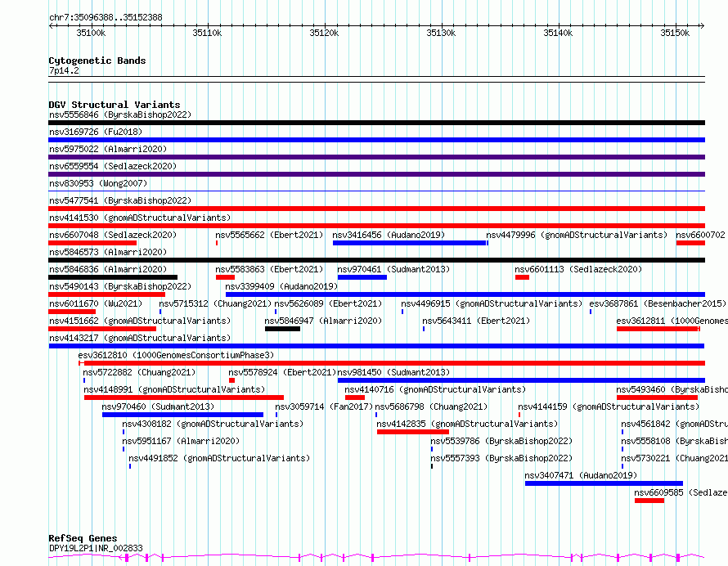Click the RefSeq Genes track title
The width and height of the screenshot is (728, 566).
click(x=83, y=539)
